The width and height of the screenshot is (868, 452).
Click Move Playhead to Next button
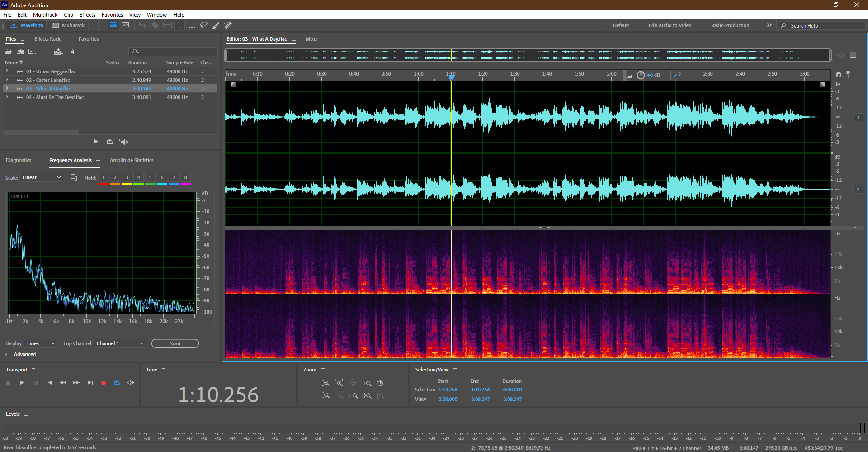click(90, 383)
